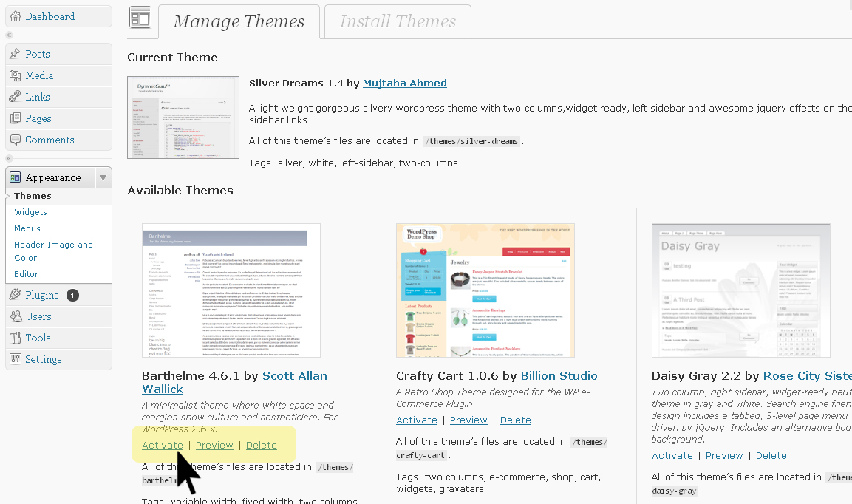Click the Pages icon in sidebar
Screen dimensions: 852x504
(x=15, y=118)
